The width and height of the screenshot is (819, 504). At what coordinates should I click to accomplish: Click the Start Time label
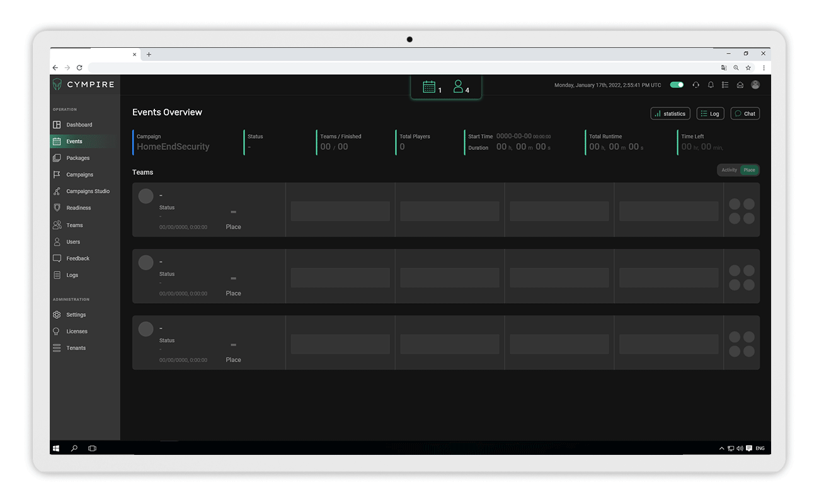tap(481, 136)
